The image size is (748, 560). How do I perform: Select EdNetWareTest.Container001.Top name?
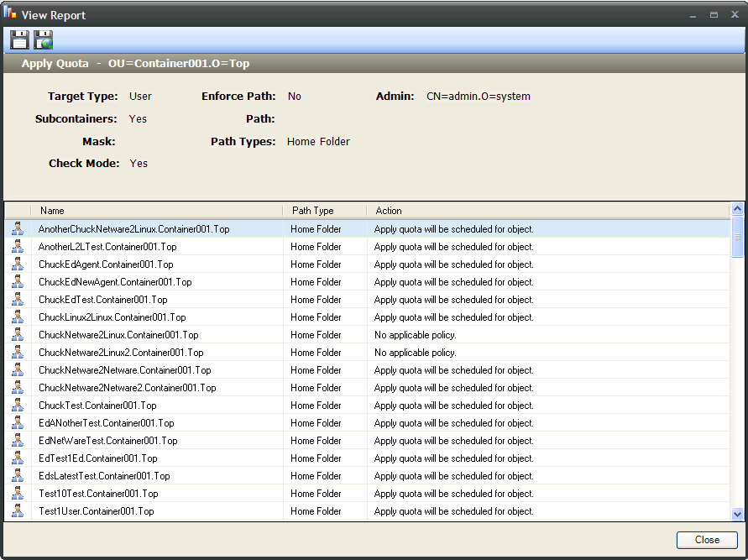pyautogui.click(x=107, y=441)
